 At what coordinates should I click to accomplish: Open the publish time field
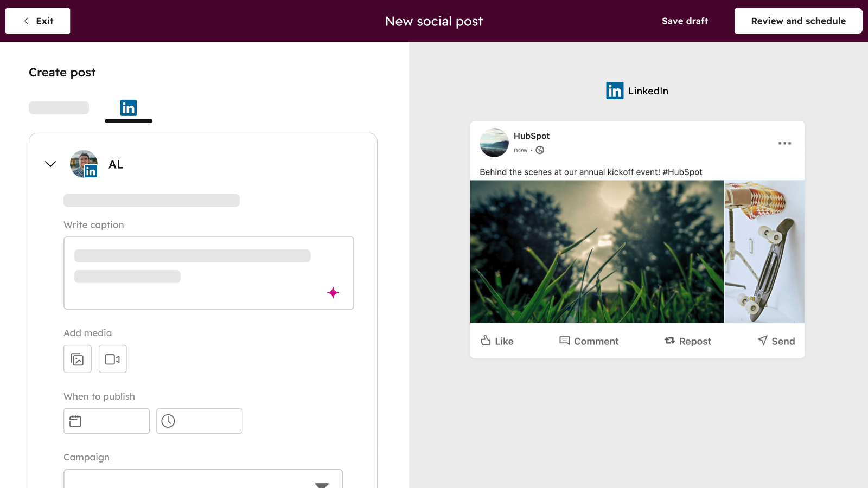click(199, 421)
